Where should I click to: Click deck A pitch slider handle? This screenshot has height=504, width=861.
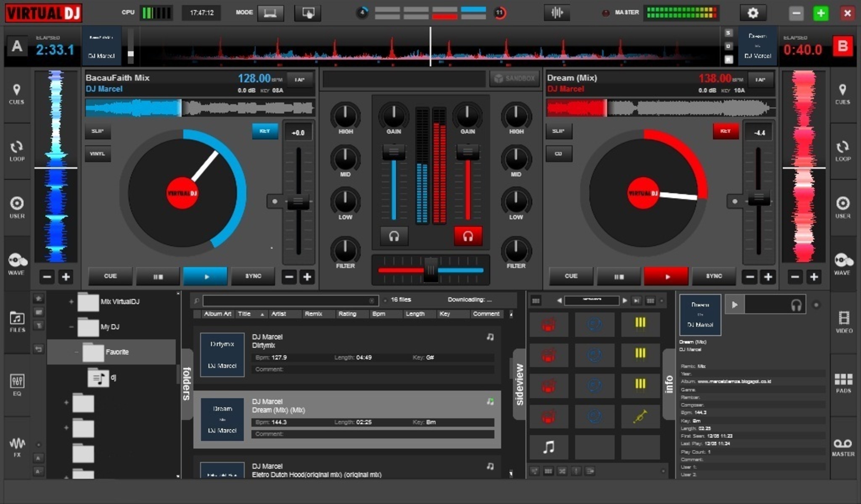pyautogui.click(x=298, y=202)
